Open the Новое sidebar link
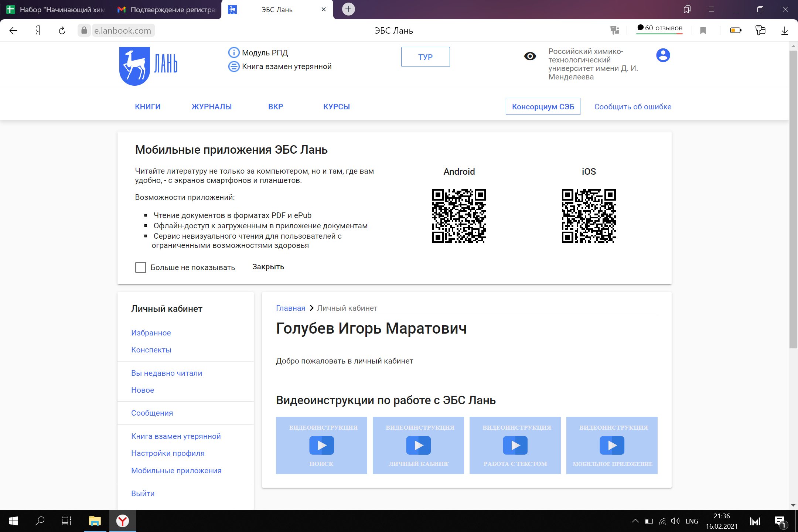 [x=143, y=390]
